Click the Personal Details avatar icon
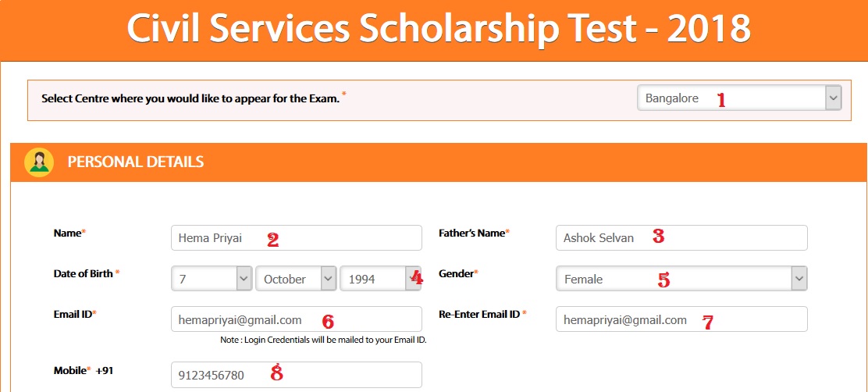Screen dimensions: 868x392 tap(39, 162)
